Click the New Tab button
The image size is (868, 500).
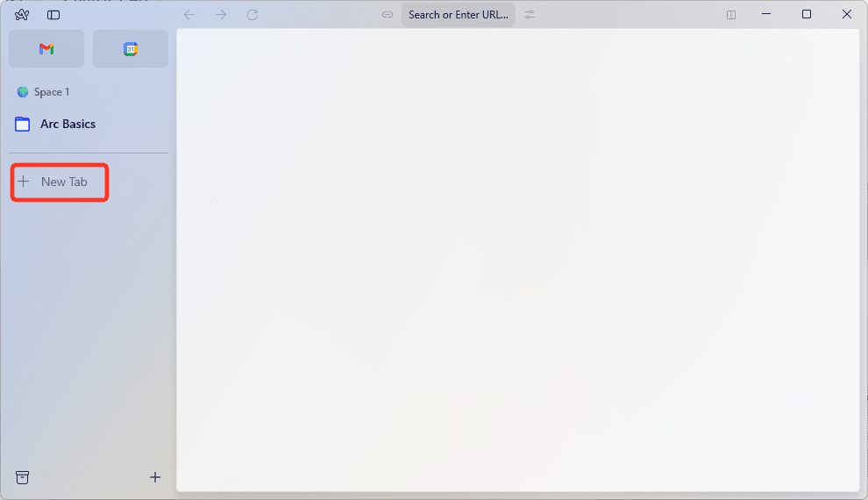click(x=60, y=182)
